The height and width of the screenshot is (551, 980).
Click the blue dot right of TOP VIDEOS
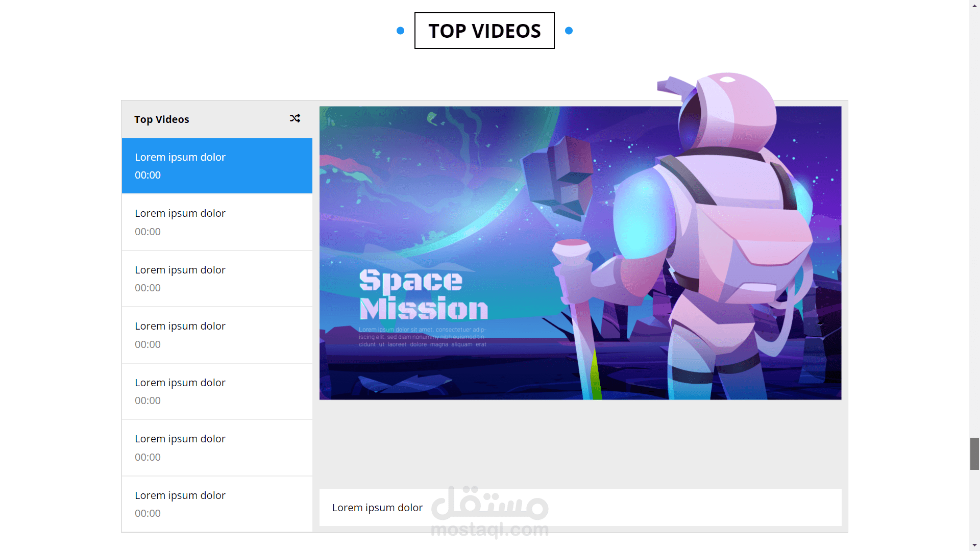point(569,31)
